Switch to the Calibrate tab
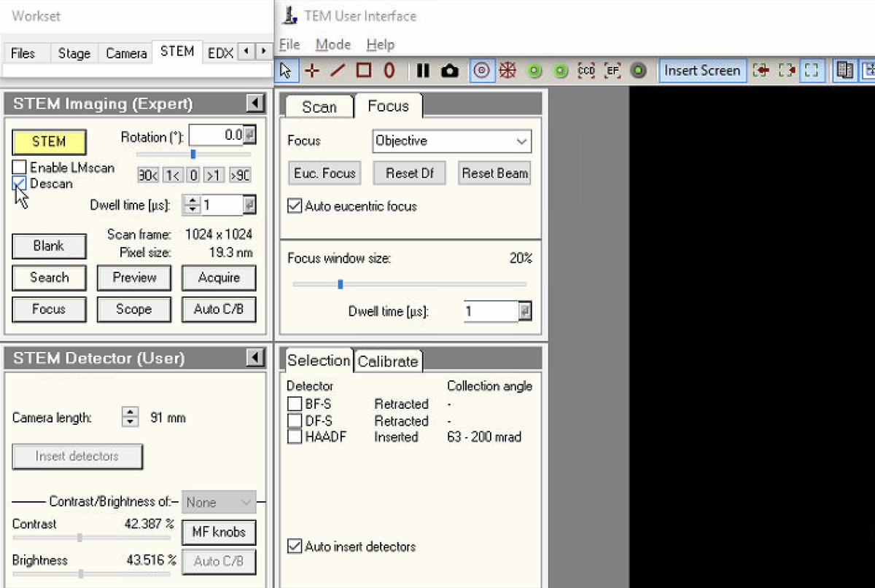The image size is (875, 588). pyautogui.click(x=388, y=360)
